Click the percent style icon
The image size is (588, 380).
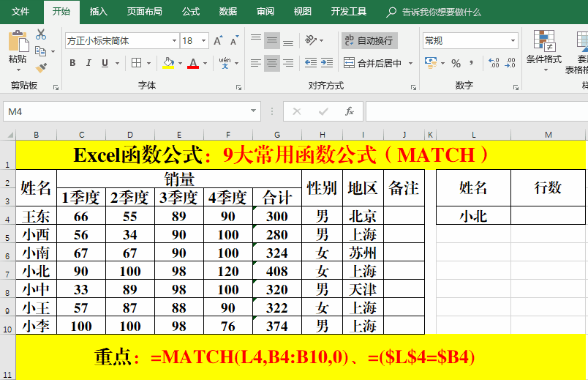(456, 63)
